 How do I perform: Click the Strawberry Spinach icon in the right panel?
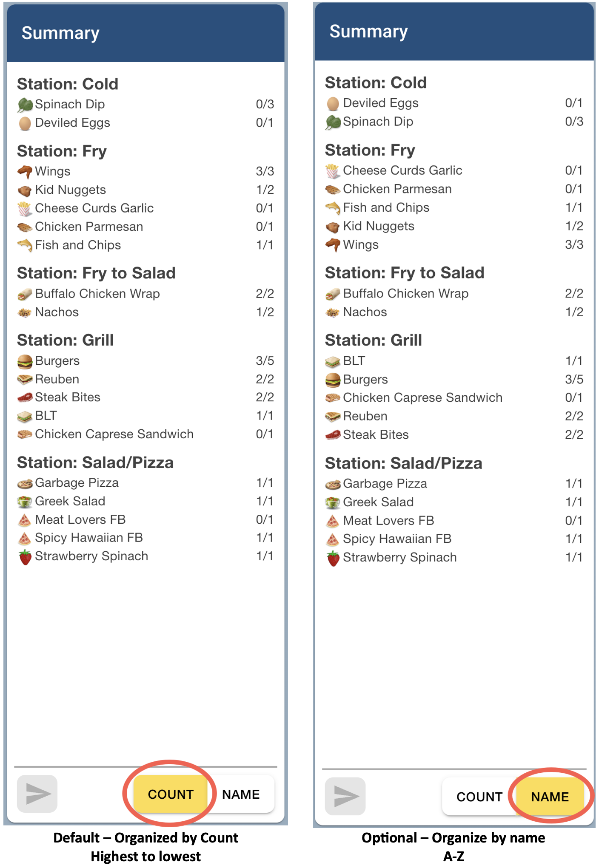click(333, 558)
